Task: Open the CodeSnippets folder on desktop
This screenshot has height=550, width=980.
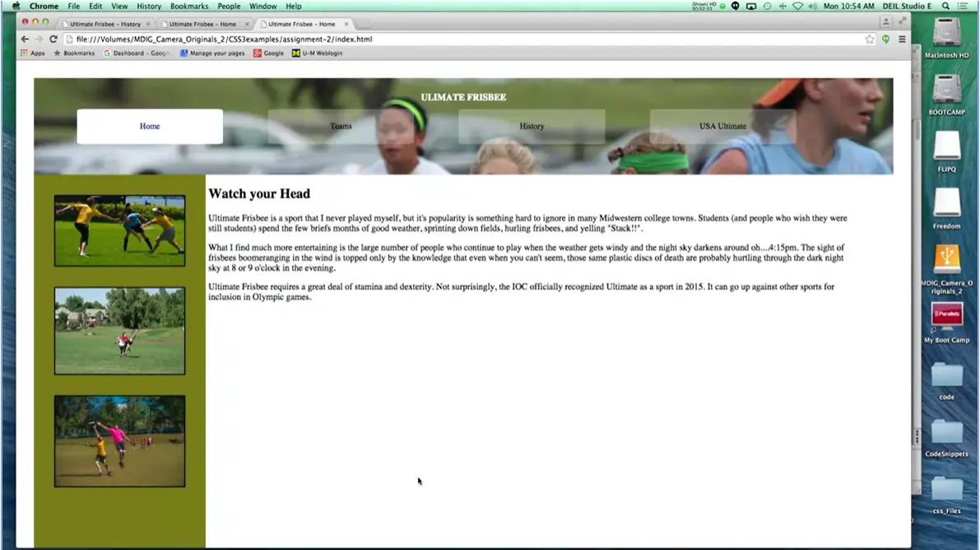Action: tap(946, 435)
